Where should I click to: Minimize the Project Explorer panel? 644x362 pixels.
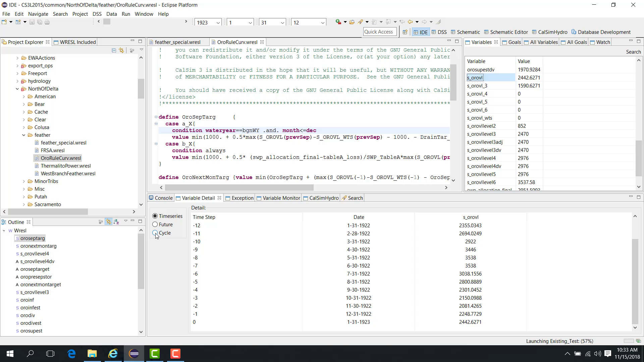(x=132, y=41)
